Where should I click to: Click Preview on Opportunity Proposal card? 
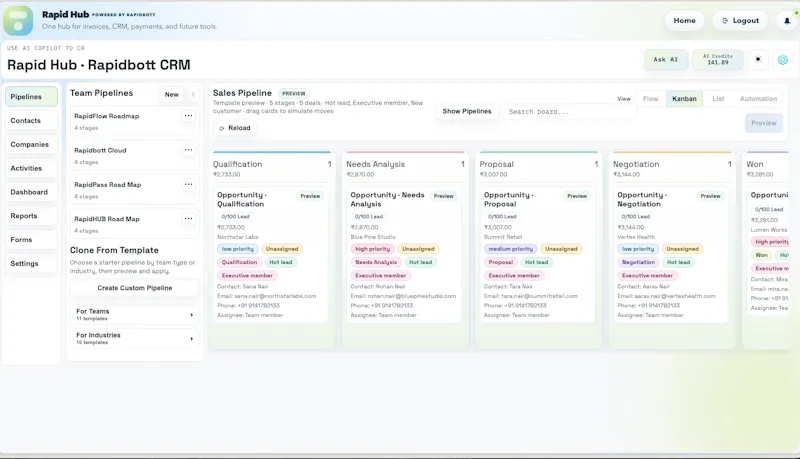[x=577, y=196]
